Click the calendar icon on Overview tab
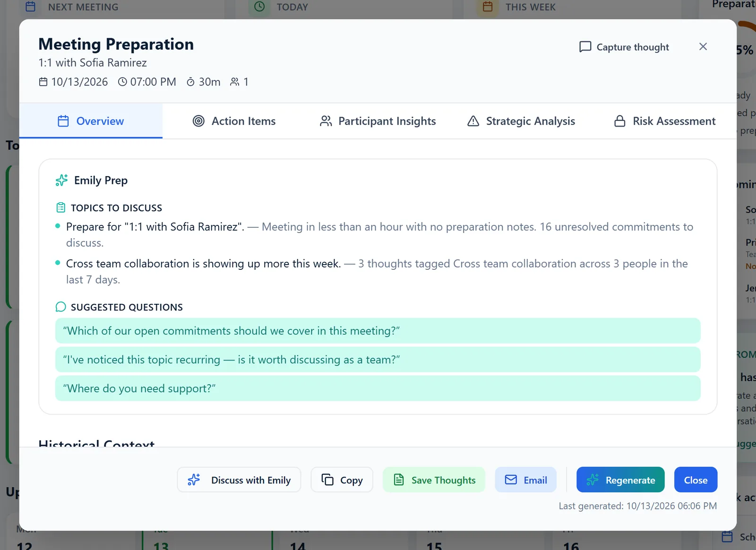Screen dimensions: 756x550 pyautogui.click(x=63, y=121)
